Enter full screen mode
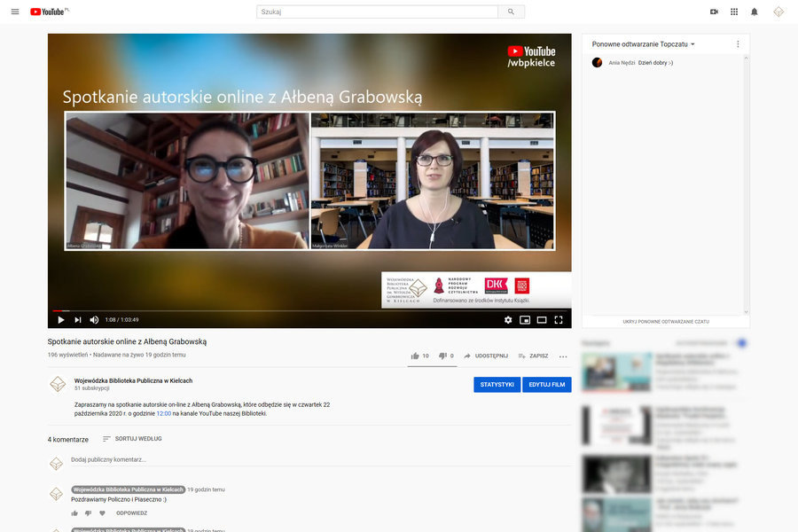 559,320
